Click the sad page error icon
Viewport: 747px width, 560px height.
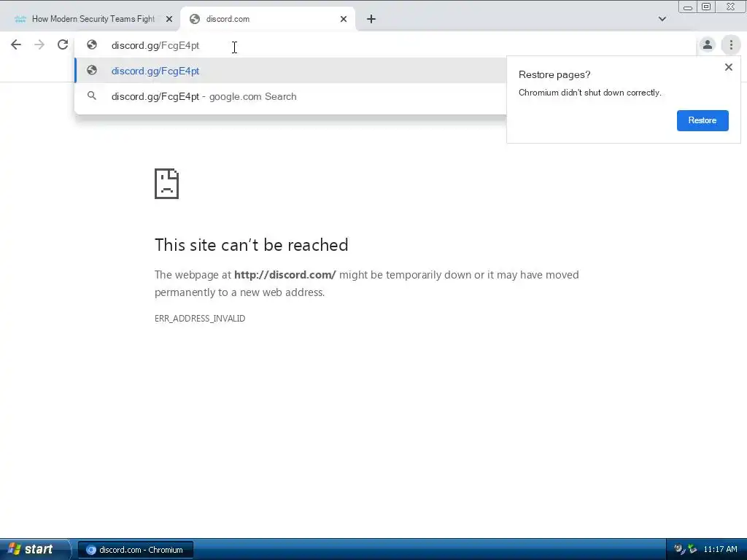[167, 183]
